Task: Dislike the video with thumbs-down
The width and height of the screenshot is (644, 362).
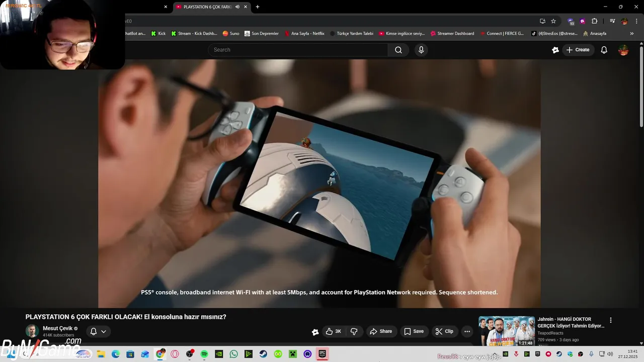Action: coord(354,331)
